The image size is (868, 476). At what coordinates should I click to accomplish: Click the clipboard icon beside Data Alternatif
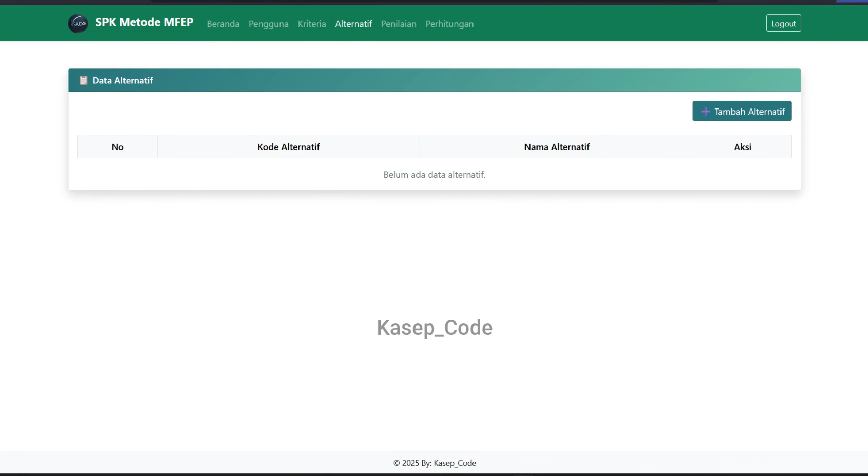pyautogui.click(x=83, y=80)
